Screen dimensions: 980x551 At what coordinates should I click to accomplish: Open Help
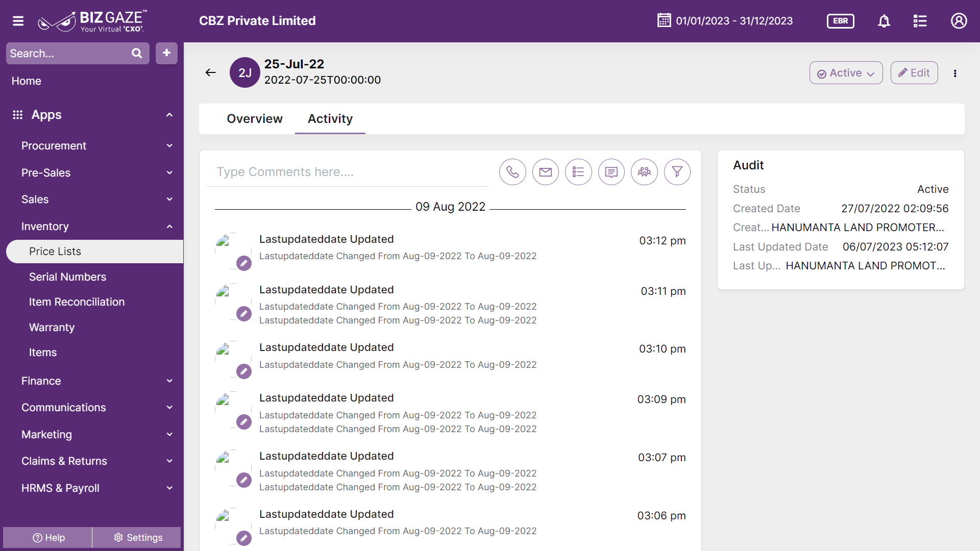(48, 538)
